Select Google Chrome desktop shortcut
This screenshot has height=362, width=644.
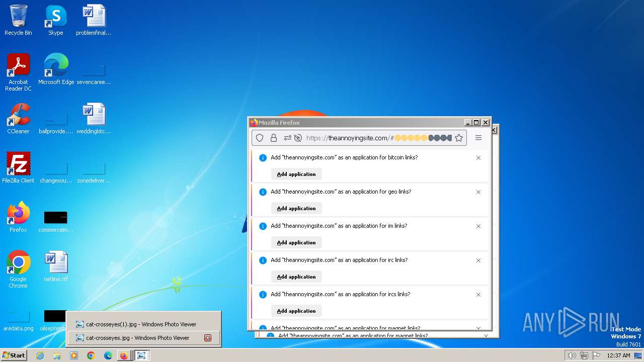(x=18, y=269)
